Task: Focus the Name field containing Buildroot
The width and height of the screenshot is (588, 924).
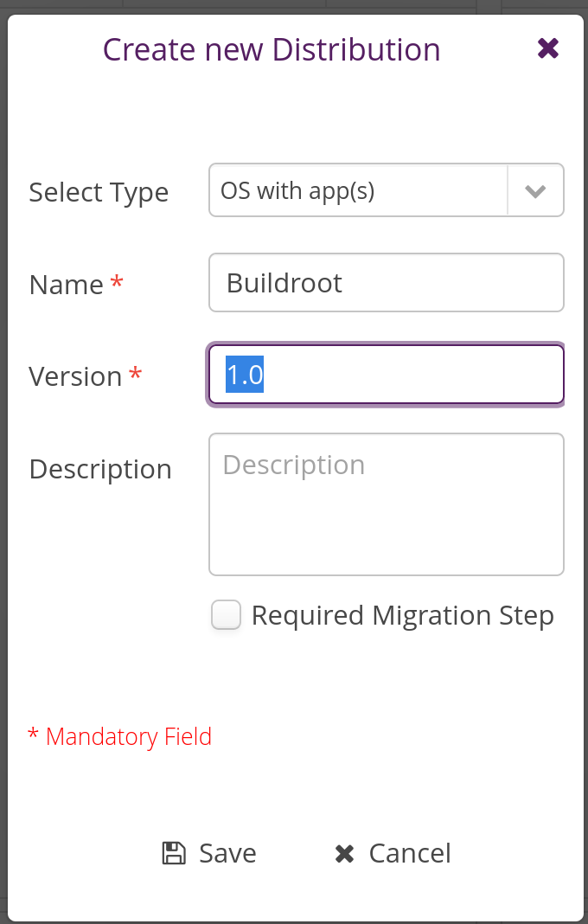Action: [387, 283]
